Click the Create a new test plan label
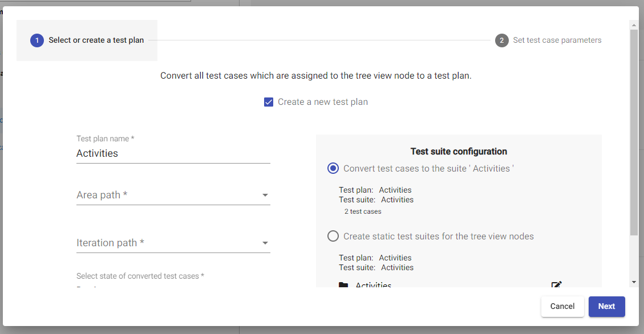The width and height of the screenshot is (644, 334). [x=323, y=102]
